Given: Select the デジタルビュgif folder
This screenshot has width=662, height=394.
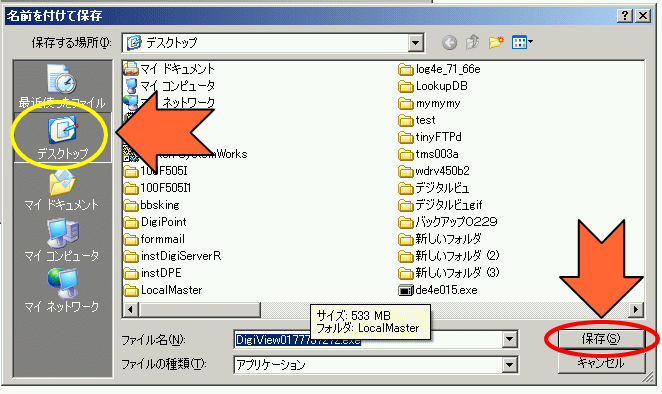Looking at the screenshot, I should tap(440, 205).
